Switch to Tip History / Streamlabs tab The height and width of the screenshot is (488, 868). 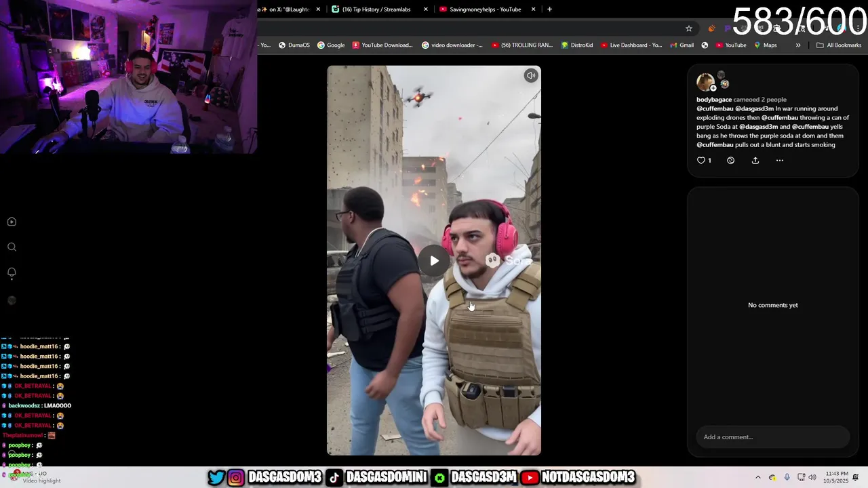click(x=378, y=9)
